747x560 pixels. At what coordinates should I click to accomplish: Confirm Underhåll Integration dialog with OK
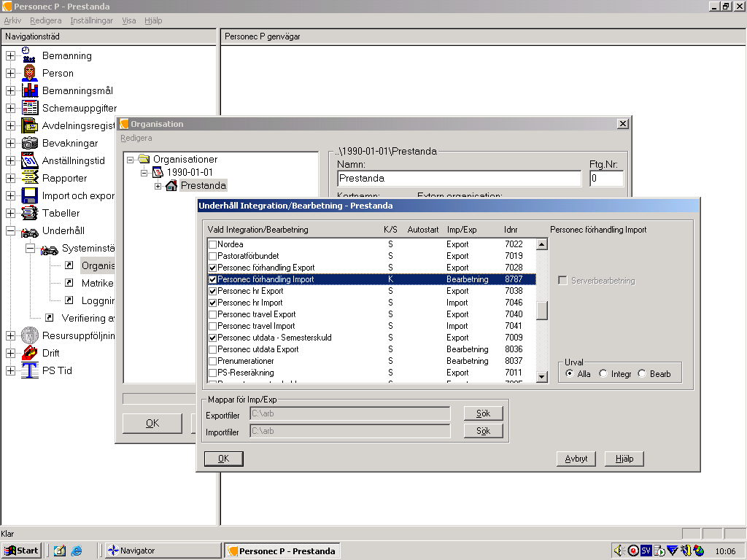click(223, 459)
